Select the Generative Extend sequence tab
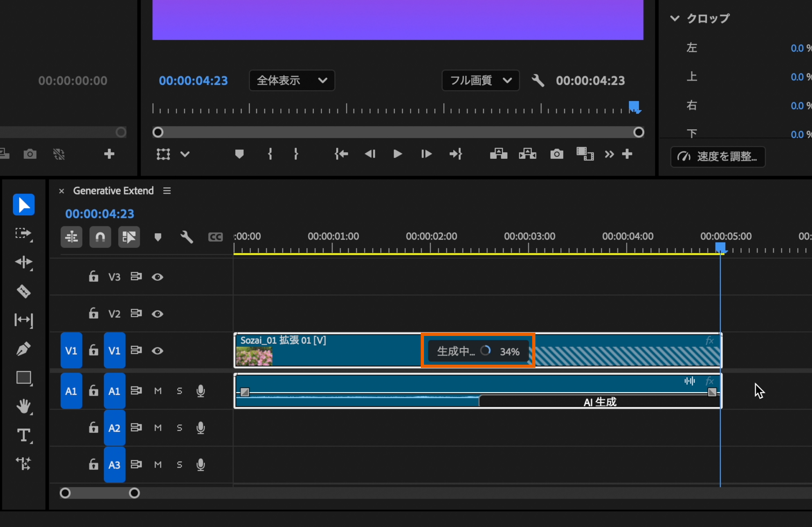This screenshot has width=812, height=527. tap(113, 191)
